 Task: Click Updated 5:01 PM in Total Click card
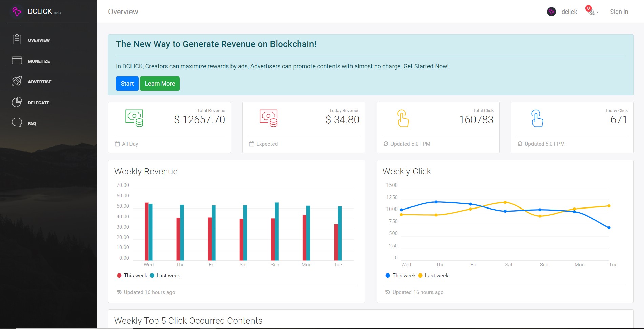pos(410,144)
